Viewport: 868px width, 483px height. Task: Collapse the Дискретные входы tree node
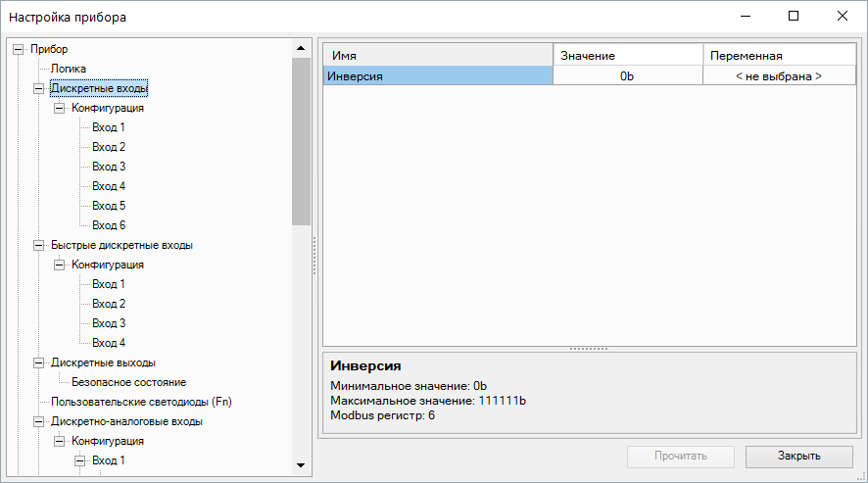pyautogui.click(x=38, y=88)
